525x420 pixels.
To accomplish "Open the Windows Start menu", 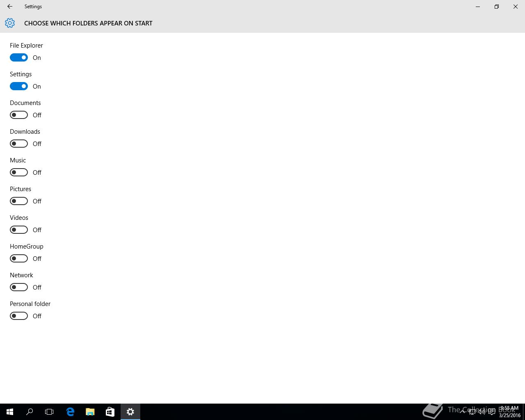I will tap(10, 412).
